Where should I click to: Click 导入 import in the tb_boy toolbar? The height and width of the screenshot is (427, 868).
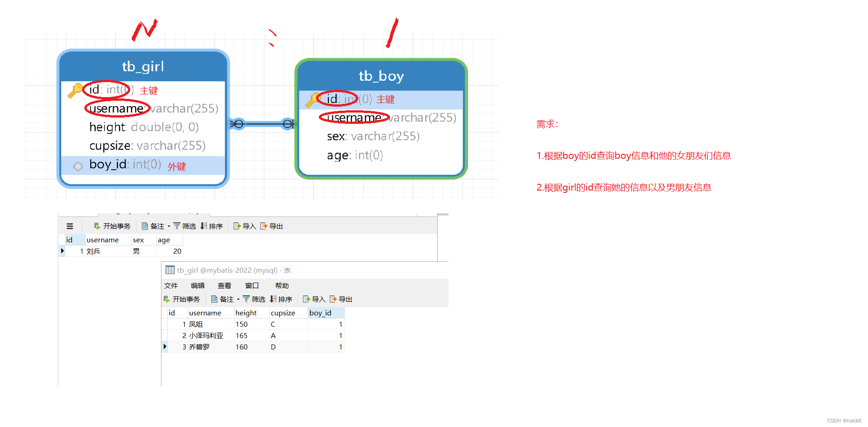coord(245,226)
